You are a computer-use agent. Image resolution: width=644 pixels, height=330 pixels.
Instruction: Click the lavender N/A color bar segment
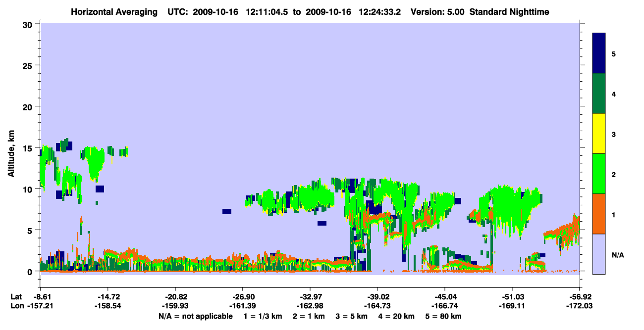tap(599, 254)
